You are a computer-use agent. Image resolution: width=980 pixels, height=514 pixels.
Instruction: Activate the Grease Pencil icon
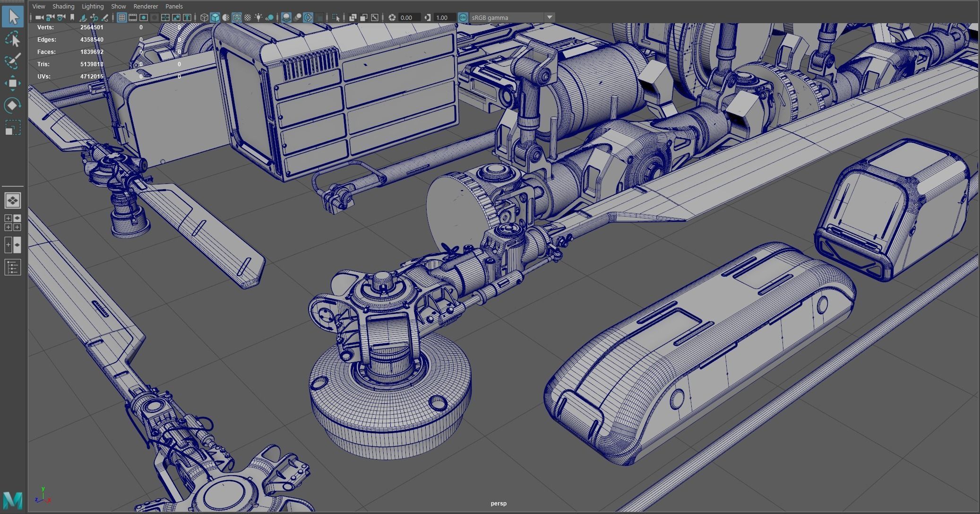point(104,17)
